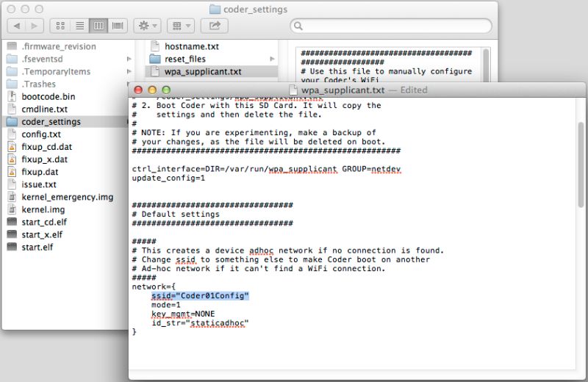Click the bootcode.bin file icon

coord(12,97)
